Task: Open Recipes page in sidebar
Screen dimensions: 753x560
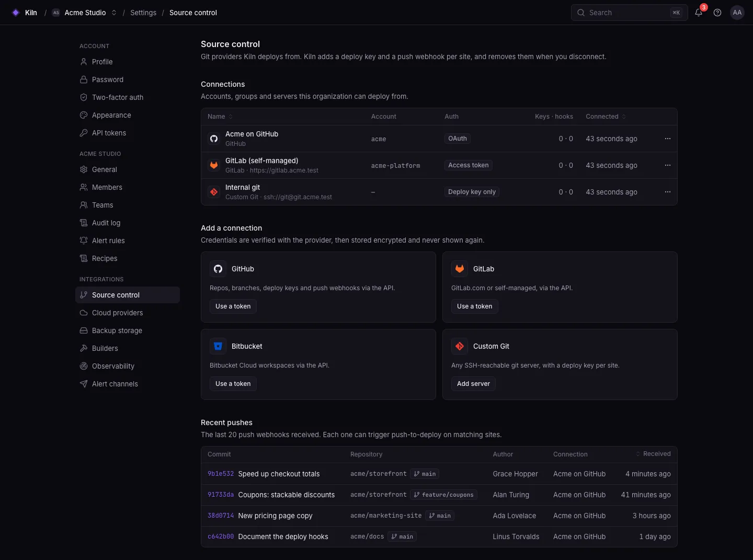Action: click(128, 258)
